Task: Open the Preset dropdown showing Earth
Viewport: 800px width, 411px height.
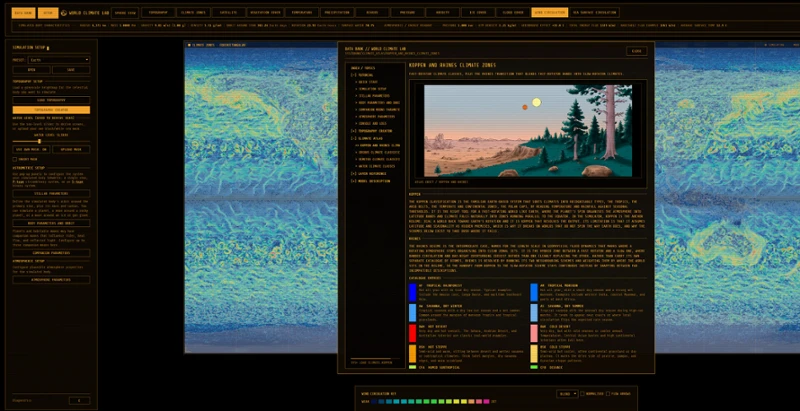Action: pos(59,60)
